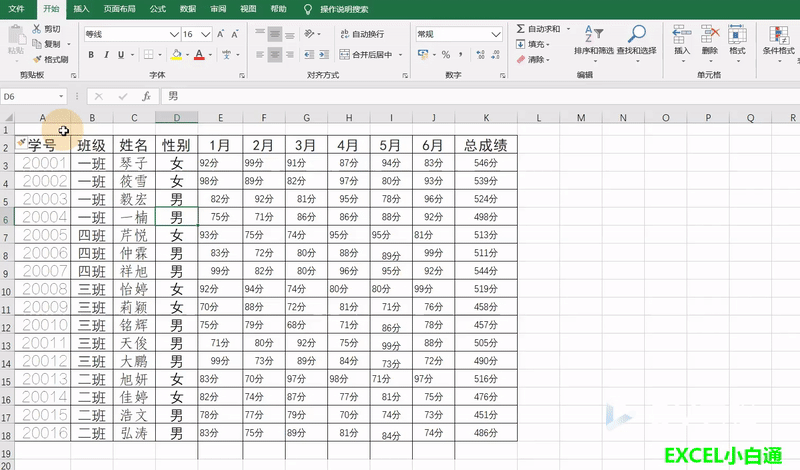Toggle center horizontal alignment

click(275, 55)
